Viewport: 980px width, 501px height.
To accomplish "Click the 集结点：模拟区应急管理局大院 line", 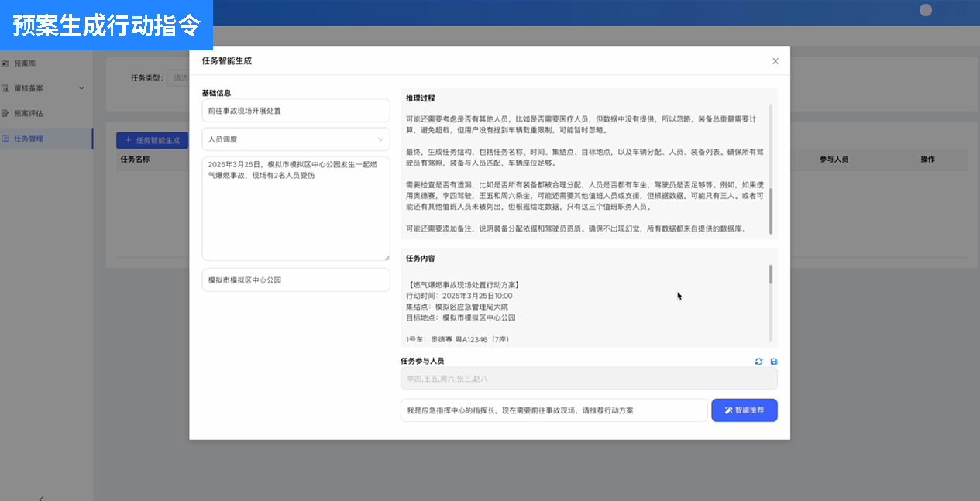I will 457,307.
